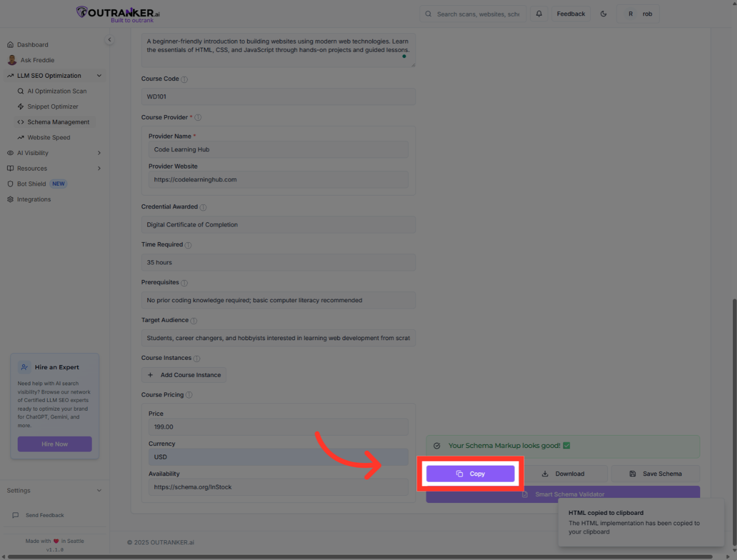This screenshot has width=737, height=560.
Task: Open Ask Freddie assistant
Action: tap(31, 60)
